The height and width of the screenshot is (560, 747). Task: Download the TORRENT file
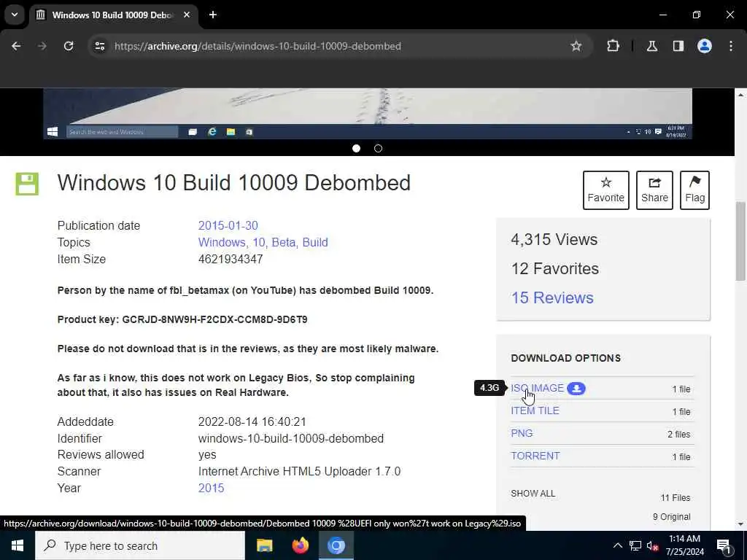pos(535,456)
